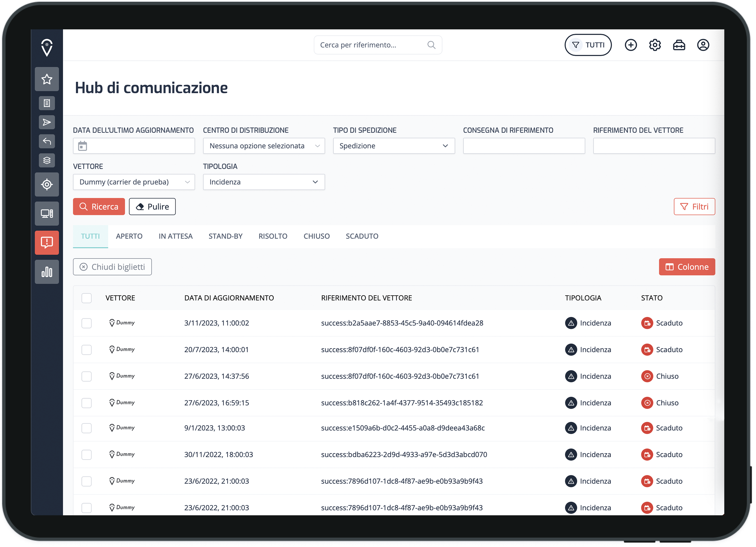Open the Vettore Dummy carrier dropdown
The width and height of the screenshot is (756, 547).
click(134, 182)
